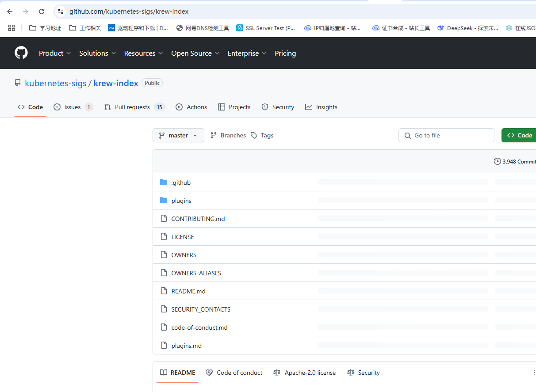Open the Insights tab

(321, 107)
